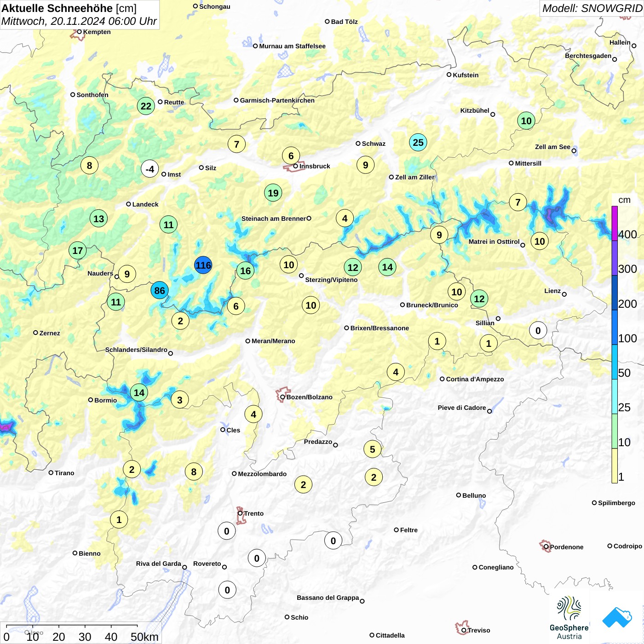Select the station marker 10 near Kitzbühel
Viewport: 644px width, 644px height.
526,121
